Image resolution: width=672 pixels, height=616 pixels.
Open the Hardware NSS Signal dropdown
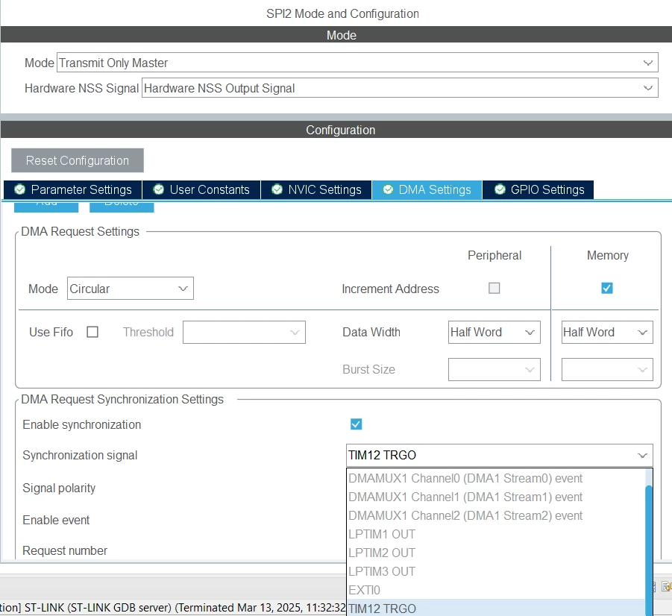400,88
